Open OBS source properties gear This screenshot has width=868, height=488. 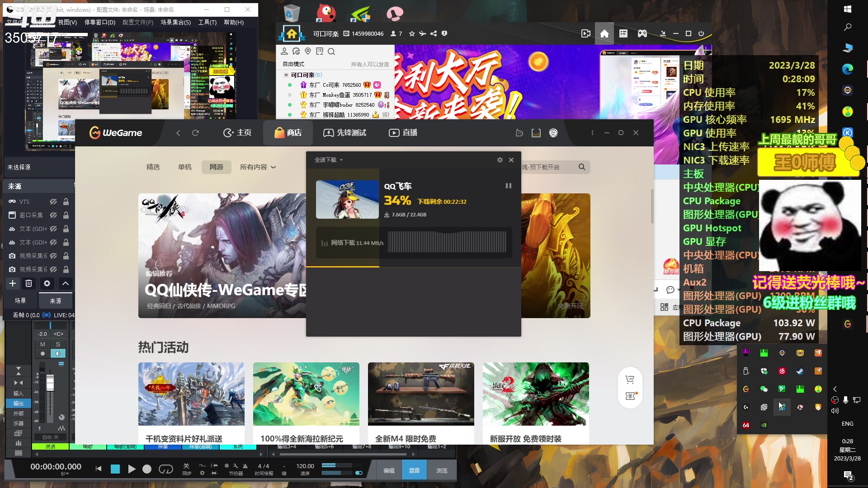pyautogui.click(x=47, y=283)
